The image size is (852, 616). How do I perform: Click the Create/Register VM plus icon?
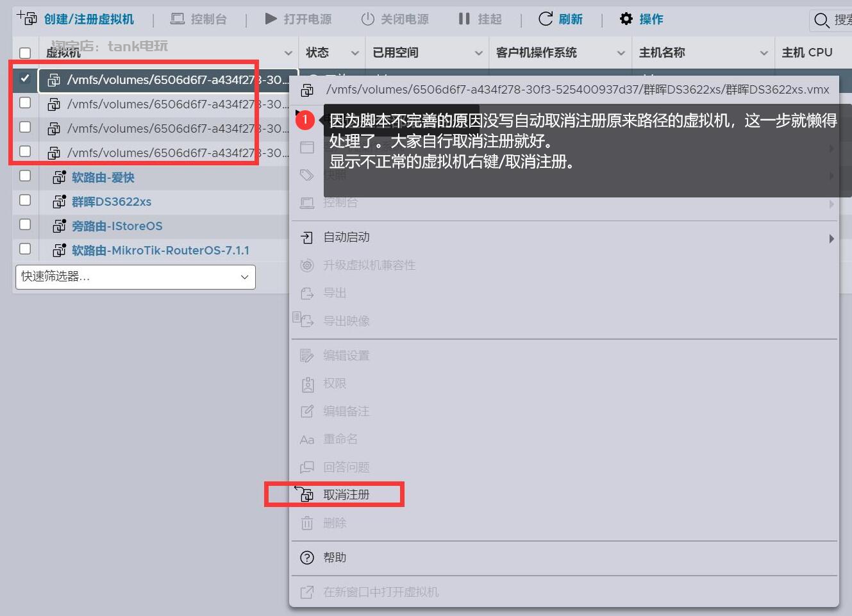pyautogui.click(x=26, y=18)
